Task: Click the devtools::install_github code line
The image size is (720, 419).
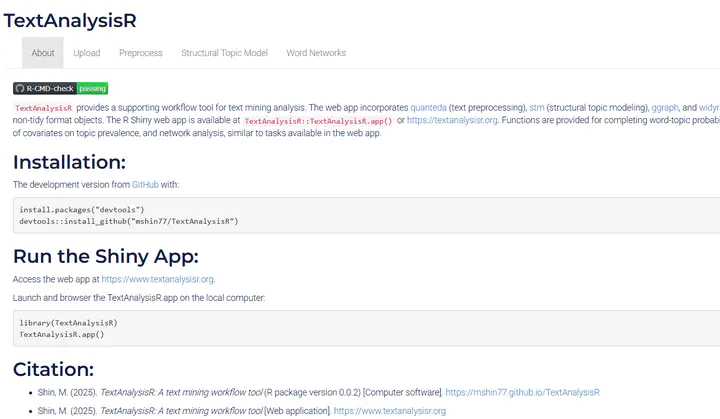Action: 129,221
